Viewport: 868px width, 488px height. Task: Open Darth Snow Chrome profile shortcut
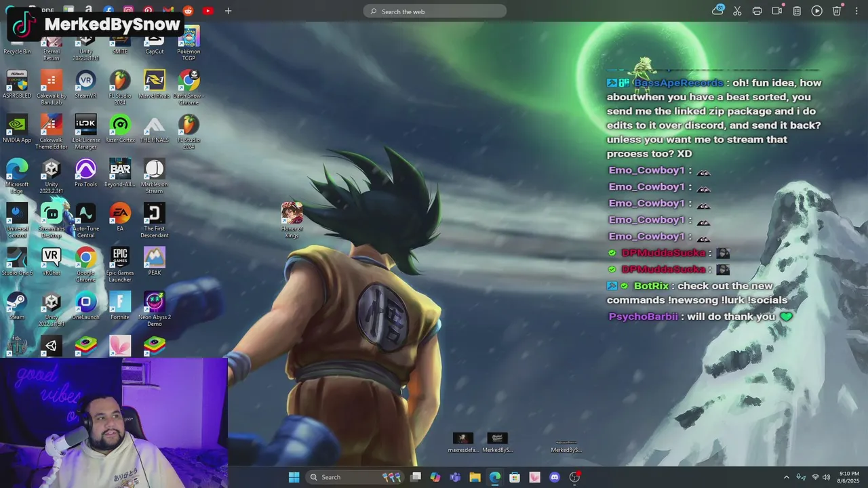[189, 87]
